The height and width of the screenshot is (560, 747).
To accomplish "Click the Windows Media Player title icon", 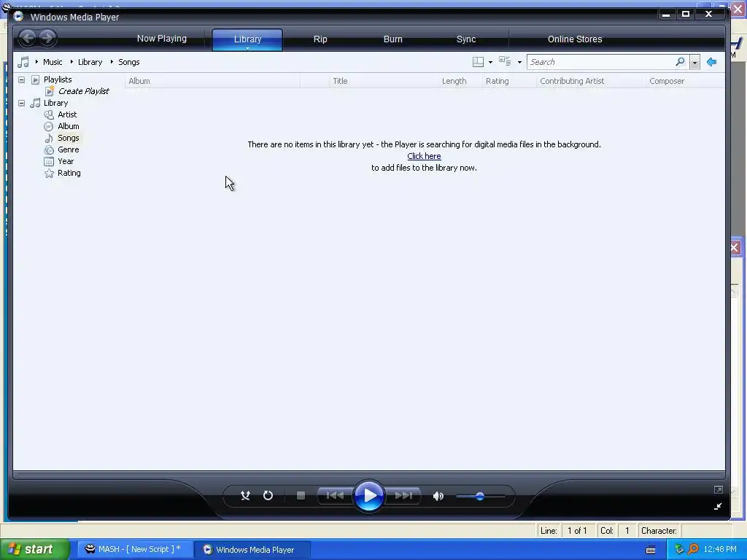I will [18, 17].
